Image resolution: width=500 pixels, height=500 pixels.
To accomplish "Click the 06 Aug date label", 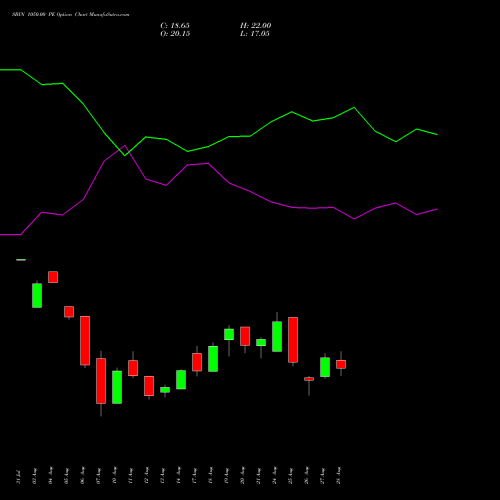I will (82, 476).
